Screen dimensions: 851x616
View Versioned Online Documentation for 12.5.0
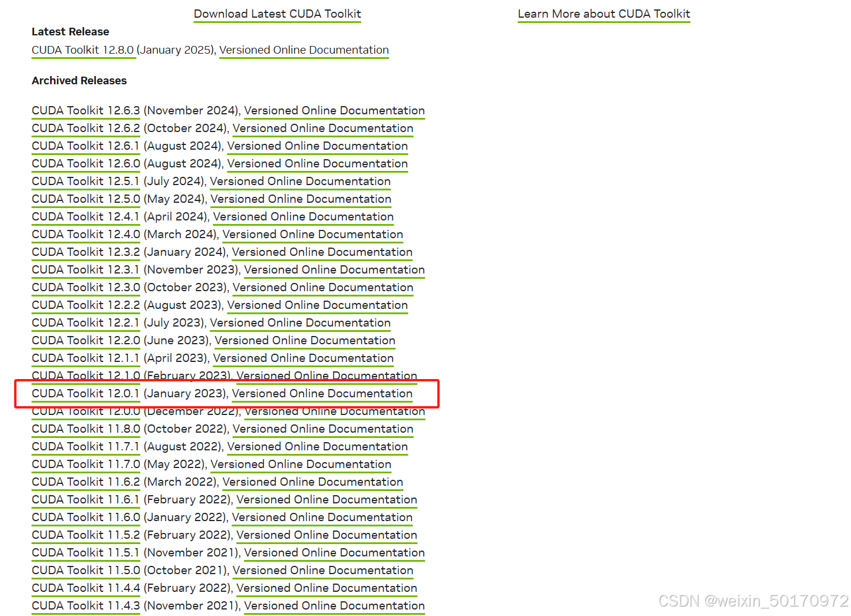tap(301, 199)
